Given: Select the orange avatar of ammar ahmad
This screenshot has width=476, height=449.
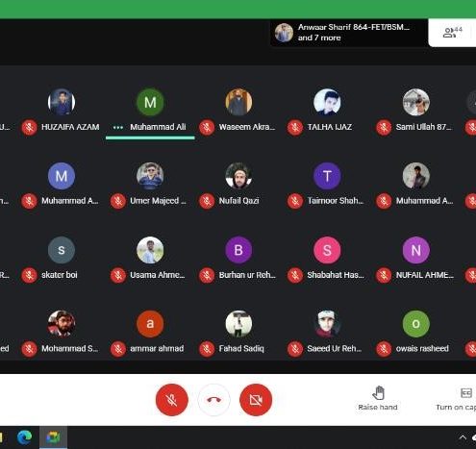Looking at the screenshot, I should (150, 324).
